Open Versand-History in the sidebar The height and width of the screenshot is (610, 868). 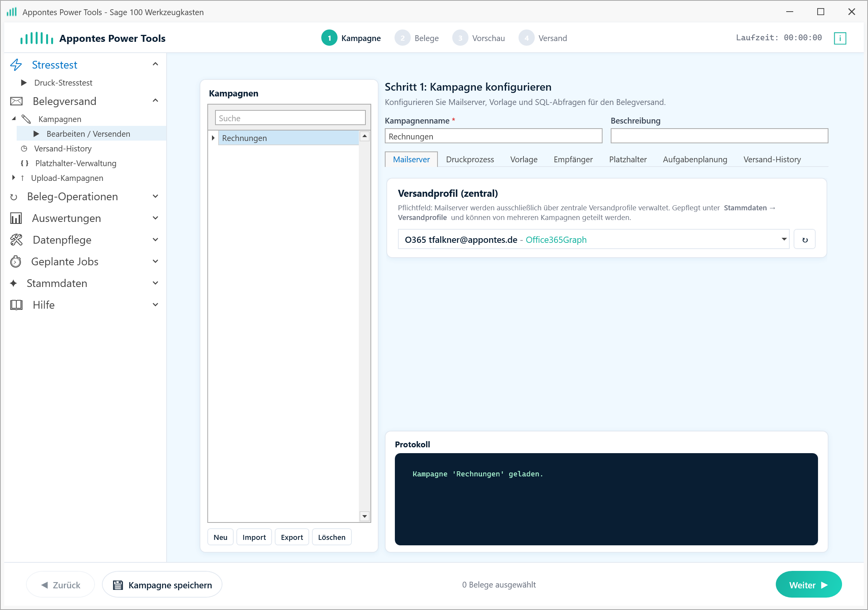63,148
